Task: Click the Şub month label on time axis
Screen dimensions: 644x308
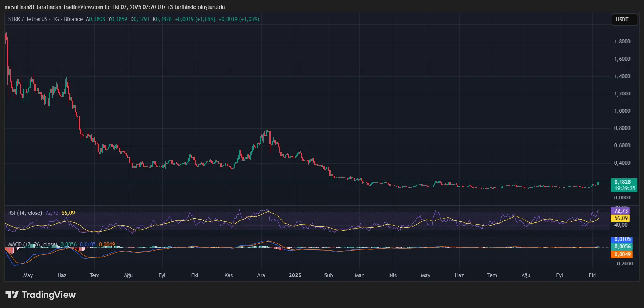Action: (x=328, y=275)
